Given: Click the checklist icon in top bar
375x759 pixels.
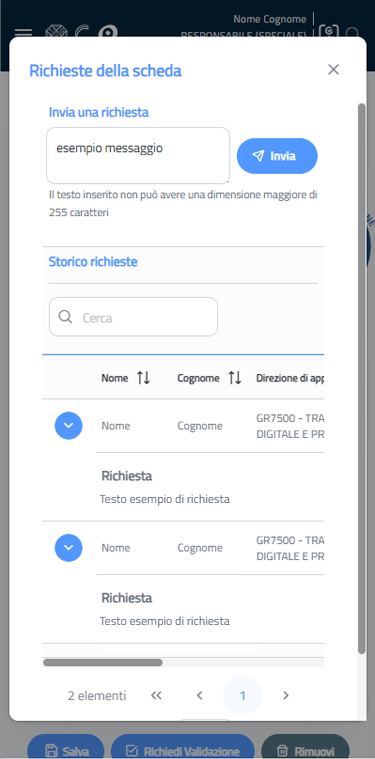Looking at the screenshot, I should 329,32.
